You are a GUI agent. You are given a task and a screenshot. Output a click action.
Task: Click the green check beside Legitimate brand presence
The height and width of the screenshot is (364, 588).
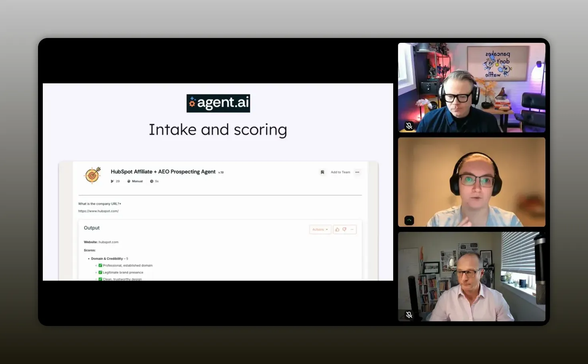pyautogui.click(x=100, y=272)
